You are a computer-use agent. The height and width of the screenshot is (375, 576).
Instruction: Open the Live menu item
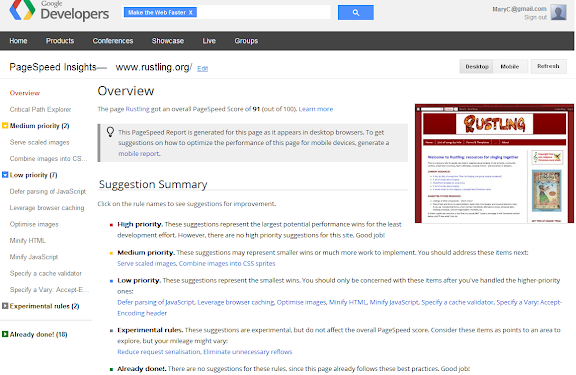coord(209,41)
